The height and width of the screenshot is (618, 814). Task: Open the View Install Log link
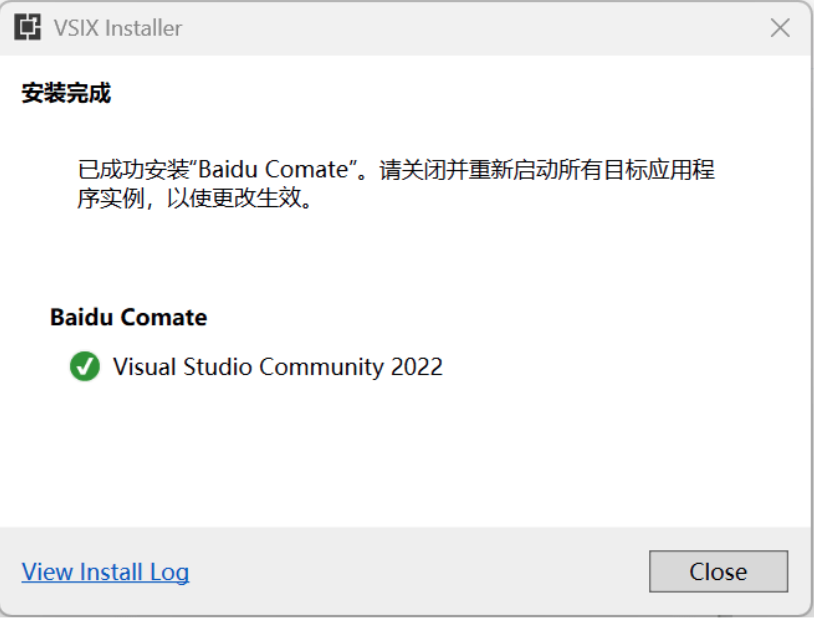pos(105,572)
